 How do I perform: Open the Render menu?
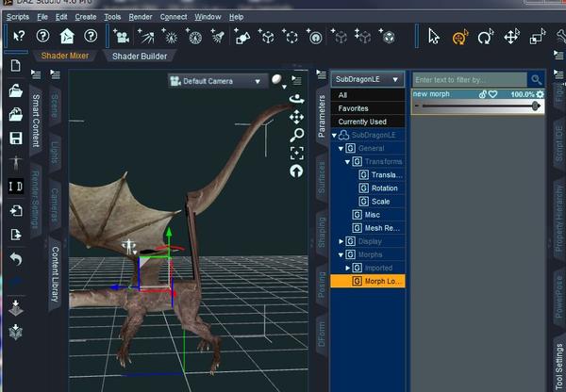[x=140, y=17]
